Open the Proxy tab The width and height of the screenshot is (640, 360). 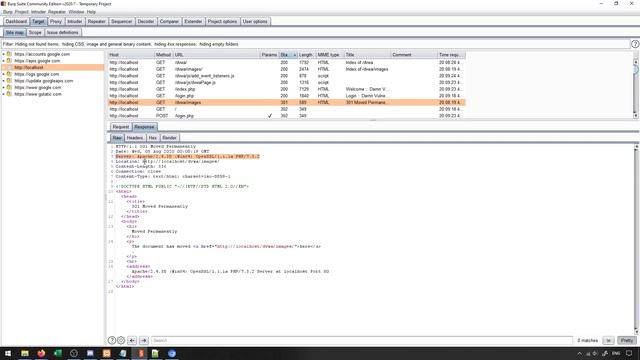tap(56, 21)
